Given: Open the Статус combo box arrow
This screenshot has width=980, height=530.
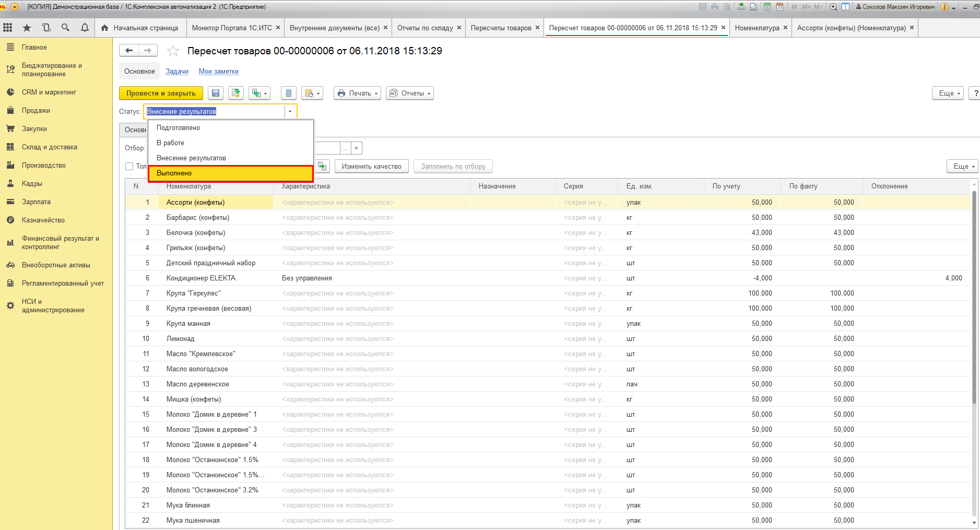Looking at the screenshot, I should 290,112.
